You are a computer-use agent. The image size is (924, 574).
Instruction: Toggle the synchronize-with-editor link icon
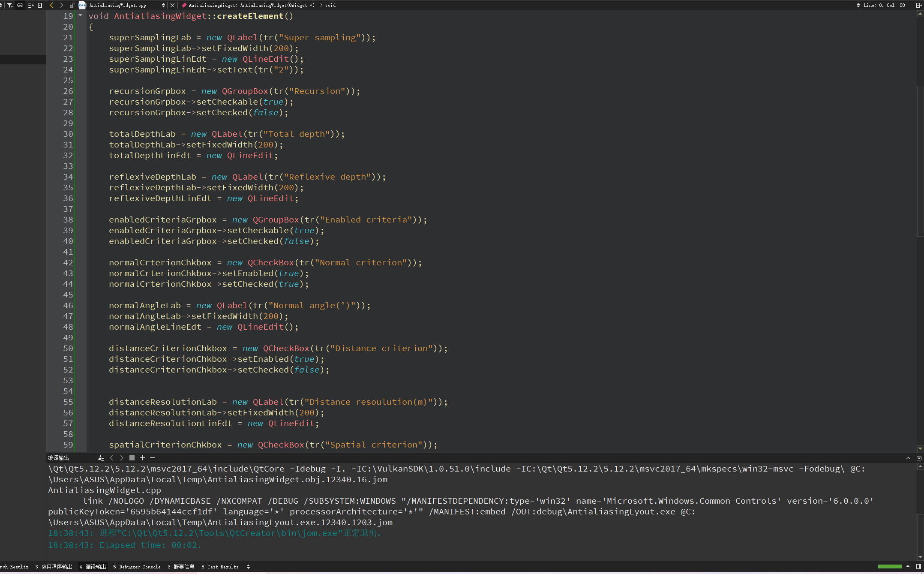pyautogui.click(x=20, y=5)
